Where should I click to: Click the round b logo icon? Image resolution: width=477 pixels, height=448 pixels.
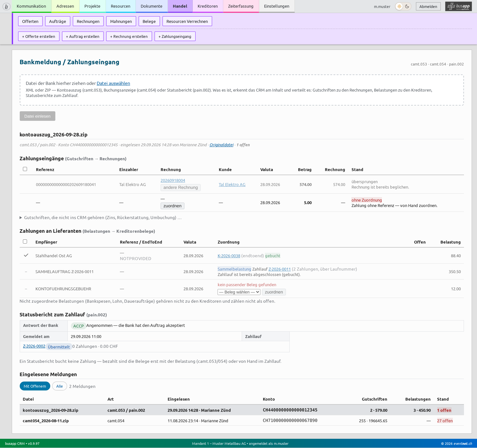(x=7, y=7)
